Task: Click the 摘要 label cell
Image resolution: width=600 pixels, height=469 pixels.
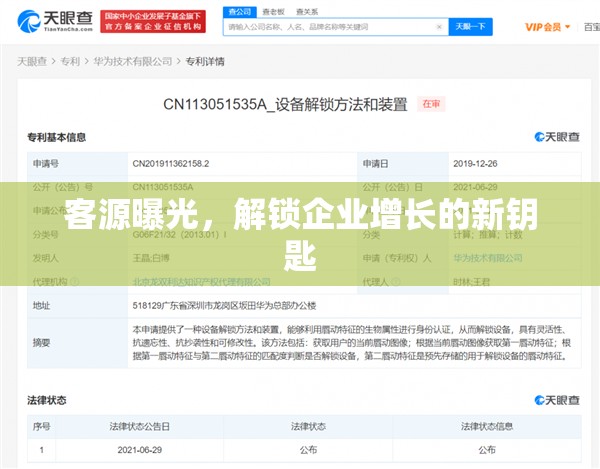Action: click(77, 343)
